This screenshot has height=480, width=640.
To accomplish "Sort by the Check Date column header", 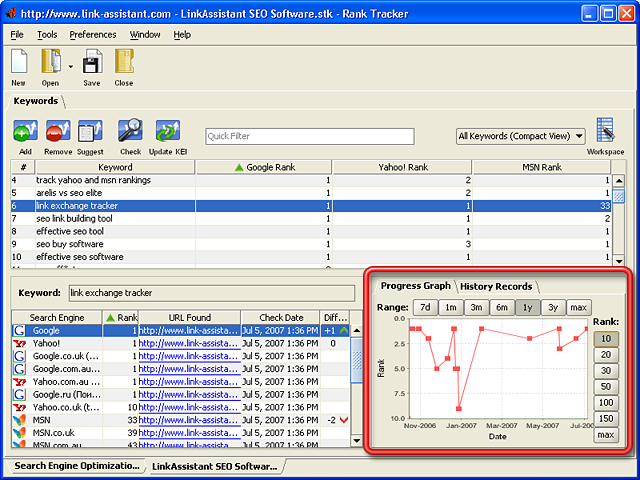I will click(x=281, y=318).
